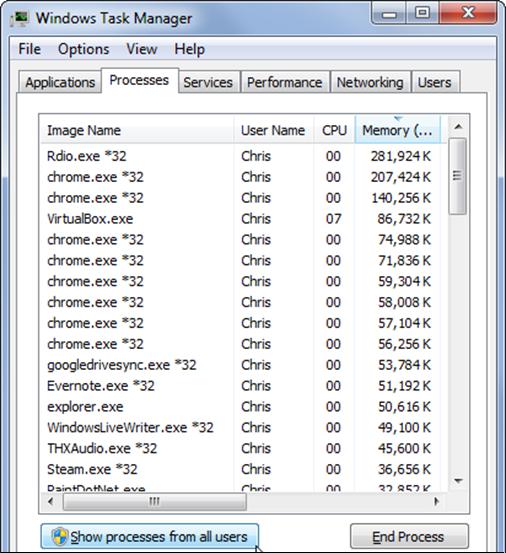Select the Steam.exe *32 process
This screenshot has width=506, height=553.
coord(240,469)
